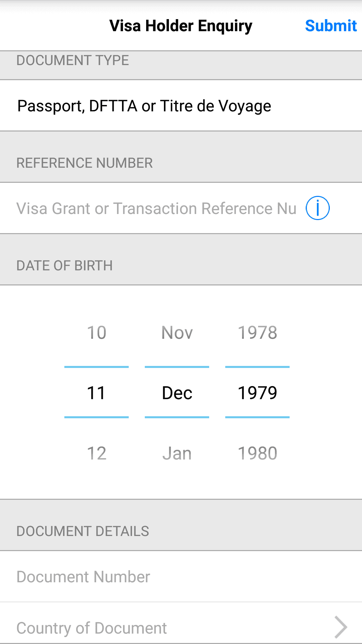Select year 1978 in the year wheel
362x644 pixels.
pyautogui.click(x=257, y=332)
